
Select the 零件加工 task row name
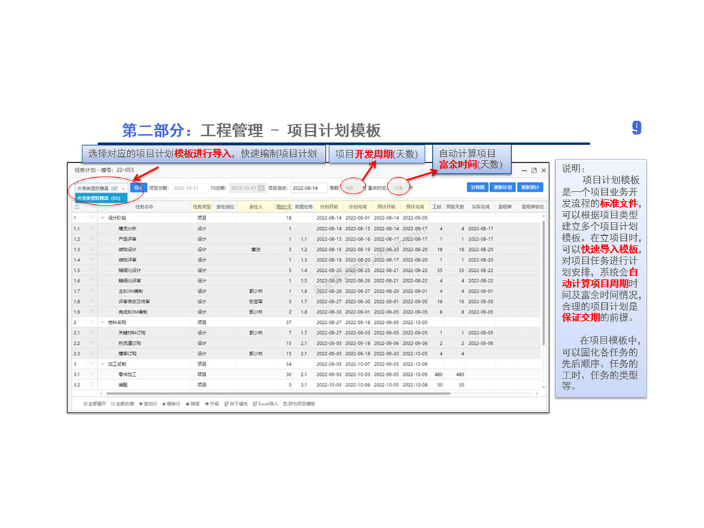tap(127, 374)
